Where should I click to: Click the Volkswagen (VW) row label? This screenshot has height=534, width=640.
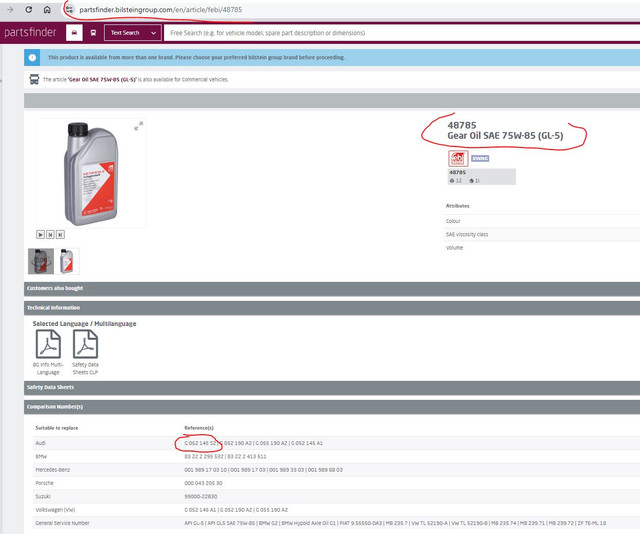coord(55,510)
